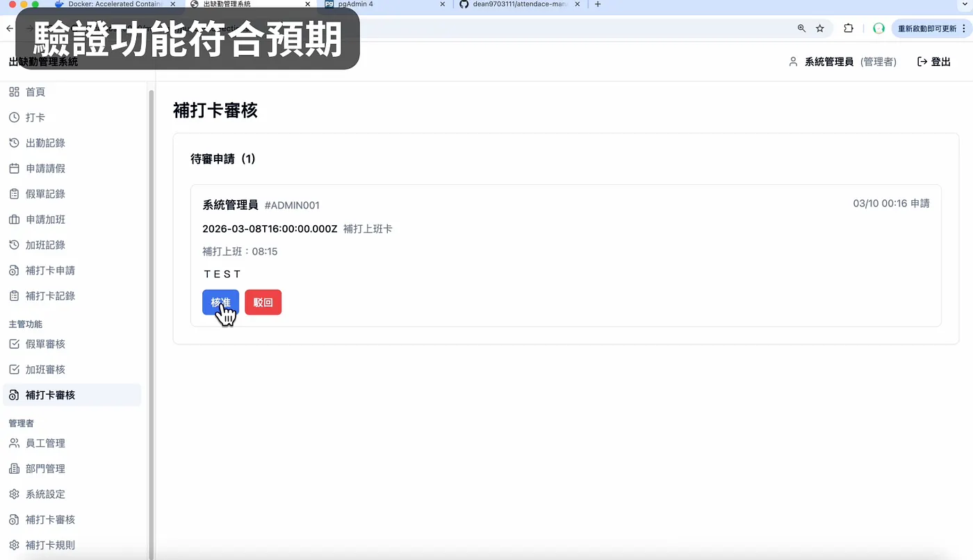Image resolution: width=973 pixels, height=560 pixels.
Task: Click the icon beside 補打卡記錄
Action: click(14, 296)
